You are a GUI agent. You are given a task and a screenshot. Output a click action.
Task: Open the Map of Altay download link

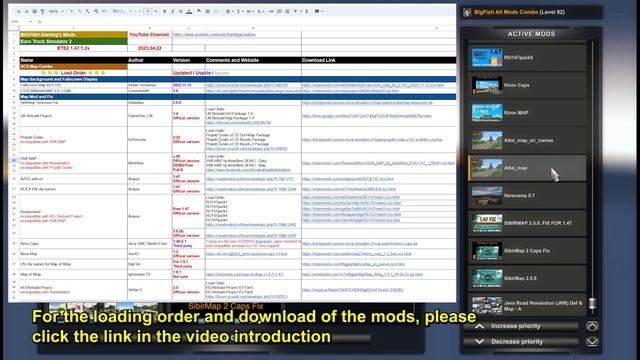pyautogui.click(x=362, y=274)
